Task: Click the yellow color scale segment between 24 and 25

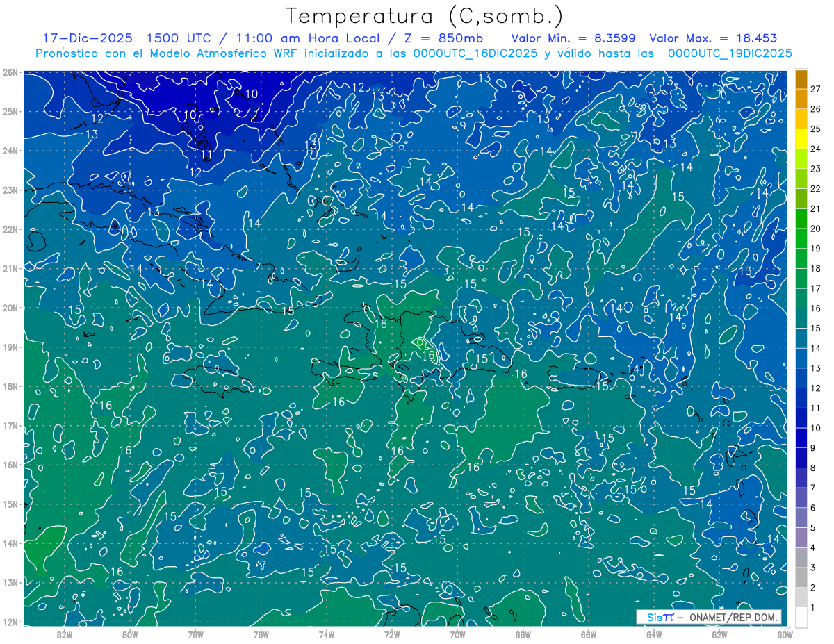Action: tap(802, 138)
